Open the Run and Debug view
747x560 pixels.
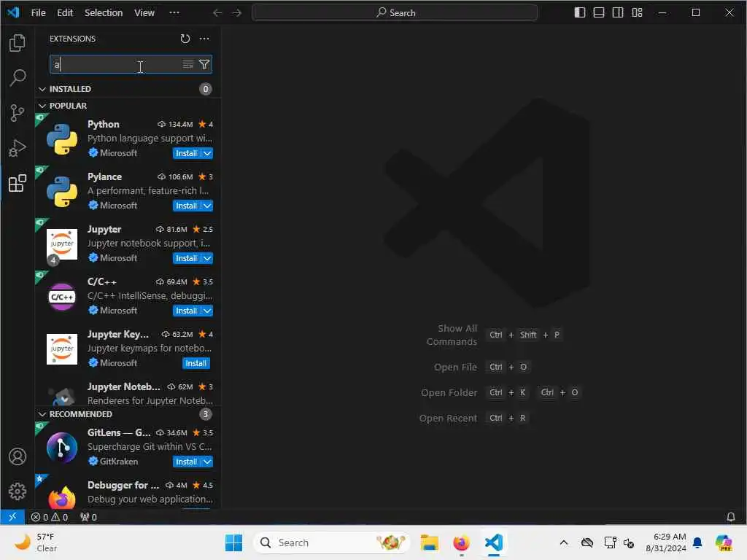tap(18, 148)
